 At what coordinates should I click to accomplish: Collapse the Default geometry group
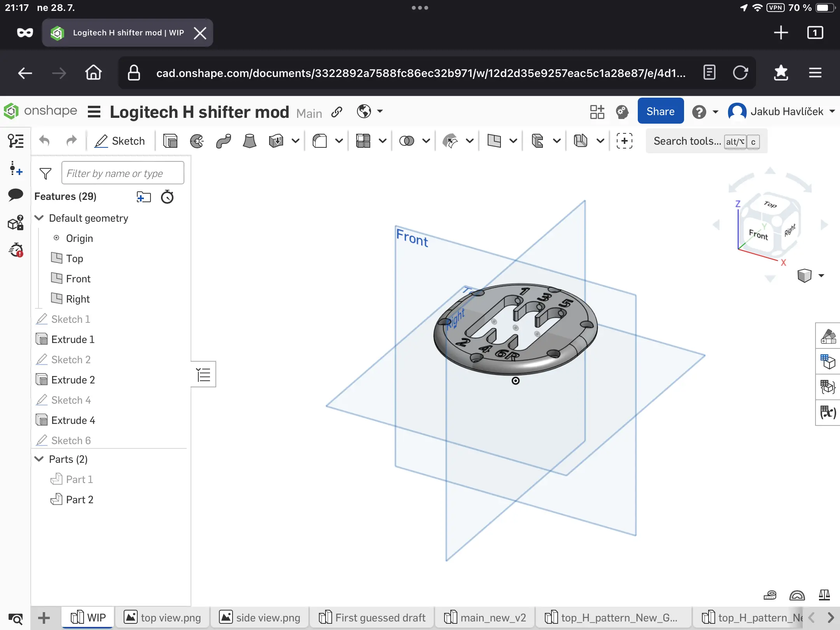(x=39, y=218)
